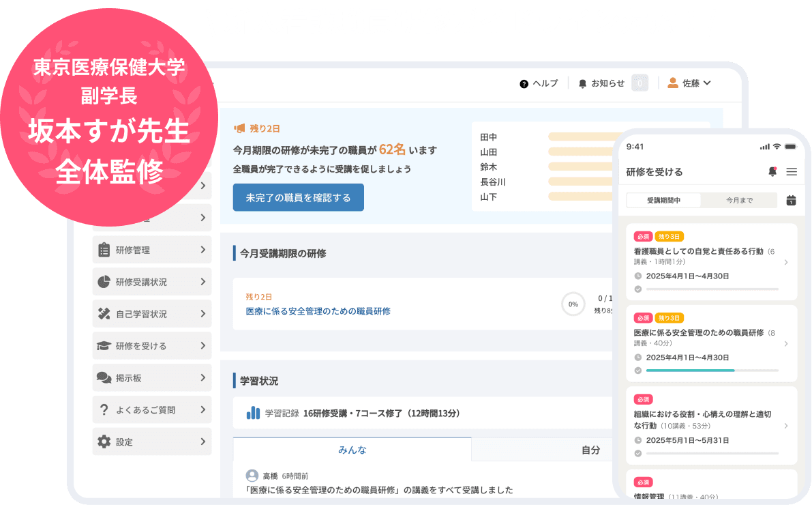Click the 自己学習状況 icon in sidebar

(x=104, y=314)
